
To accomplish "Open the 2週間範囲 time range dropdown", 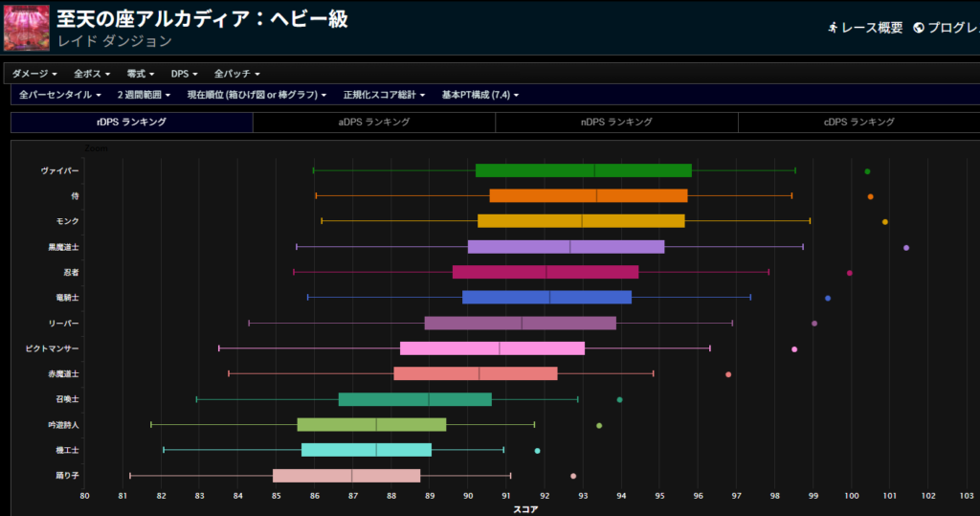I will click(144, 95).
